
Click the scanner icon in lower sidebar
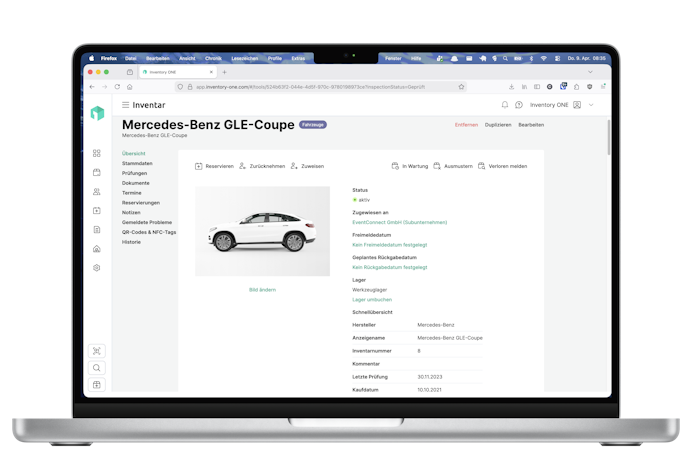(97, 351)
